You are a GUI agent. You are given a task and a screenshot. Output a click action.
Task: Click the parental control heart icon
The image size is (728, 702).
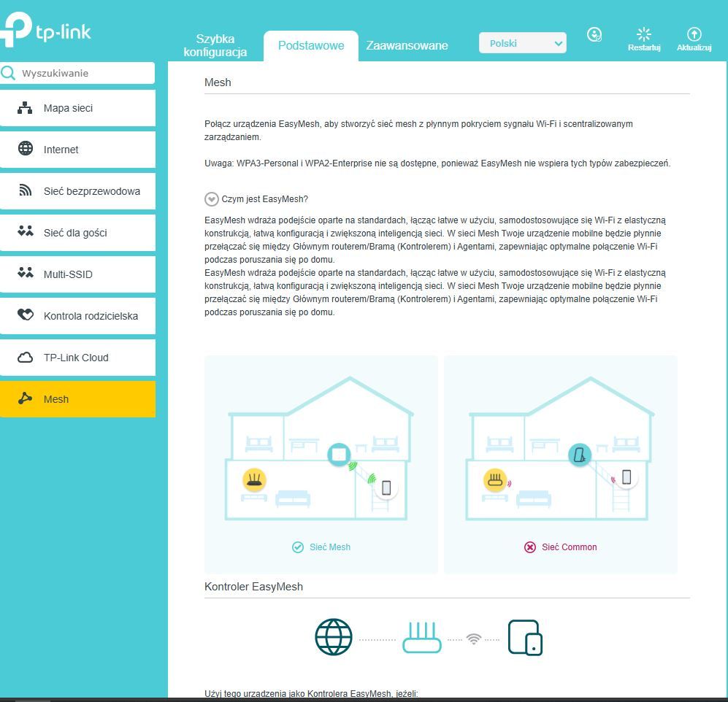tap(26, 315)
